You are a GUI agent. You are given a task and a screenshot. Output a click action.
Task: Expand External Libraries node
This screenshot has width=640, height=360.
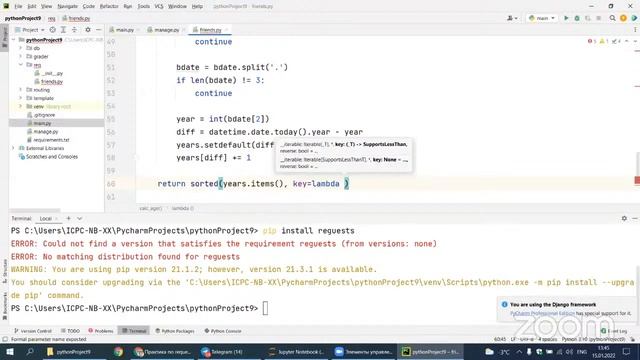coord(13,148)
